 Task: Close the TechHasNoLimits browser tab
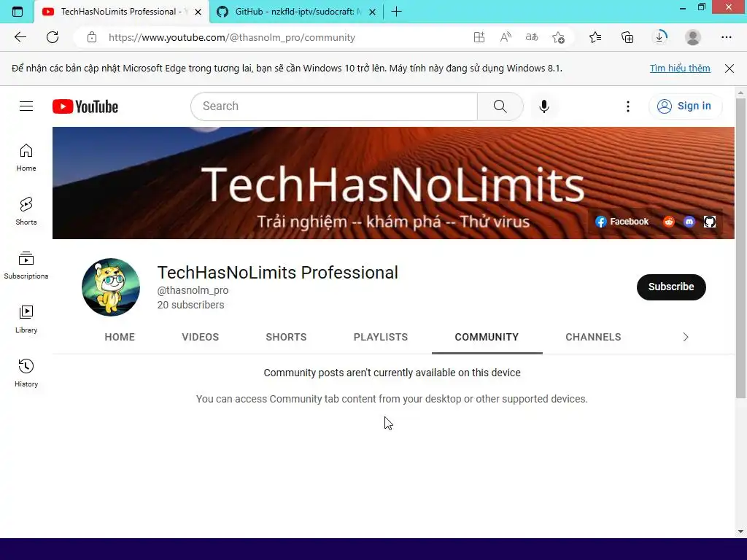[x=198, y=12]
